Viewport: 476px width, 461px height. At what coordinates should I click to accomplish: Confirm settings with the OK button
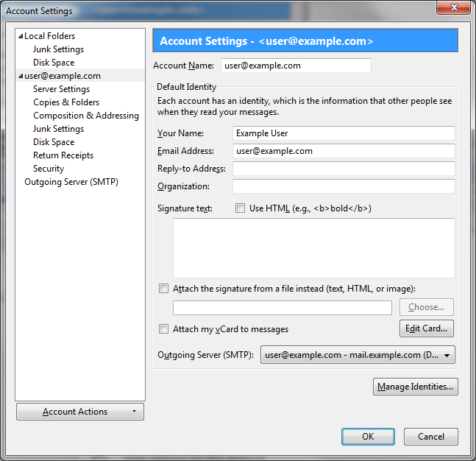tap(368, 437)
